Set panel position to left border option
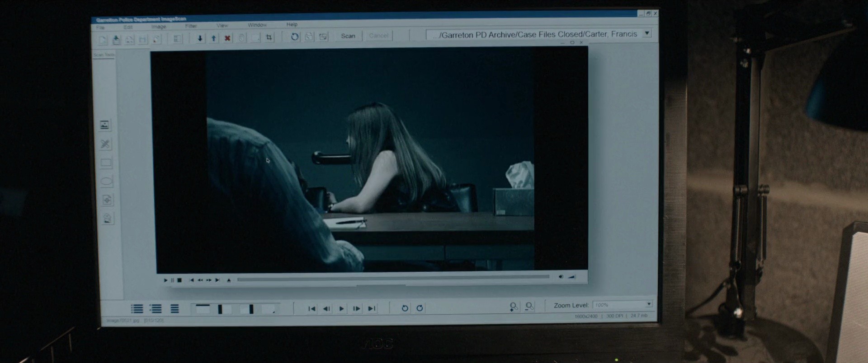Viewport: 868px width, 363px height. pyautogui.click(x=225, y=309)
